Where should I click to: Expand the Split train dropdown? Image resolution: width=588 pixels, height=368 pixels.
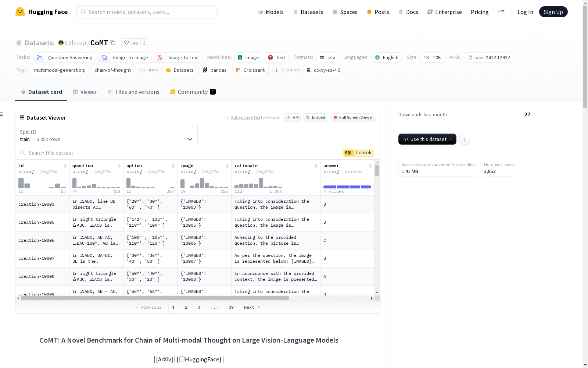[106, 135]
